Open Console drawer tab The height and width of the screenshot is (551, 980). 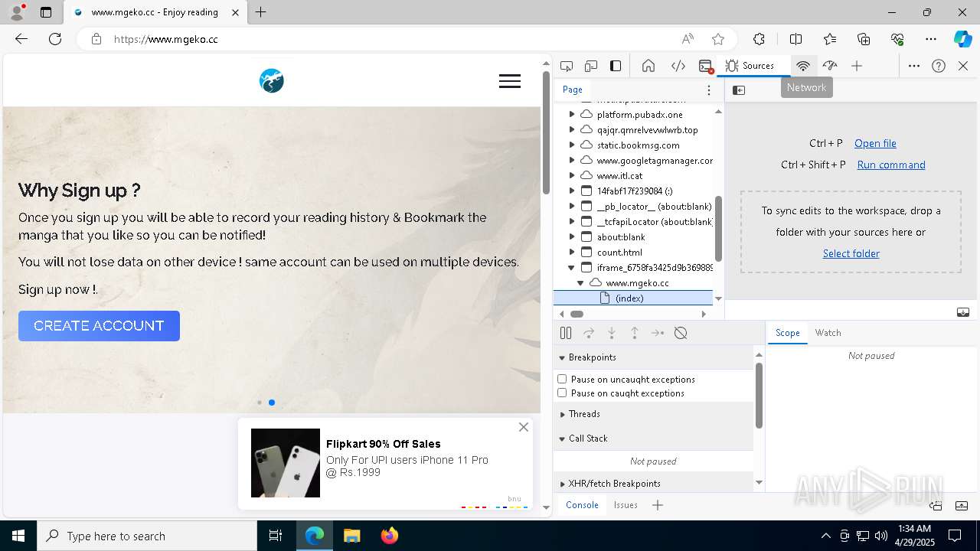582,505
